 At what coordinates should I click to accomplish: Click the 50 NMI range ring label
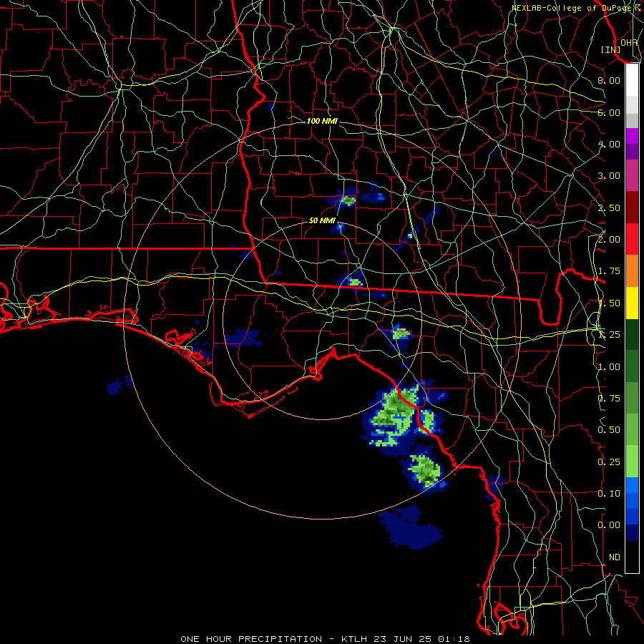322,220
